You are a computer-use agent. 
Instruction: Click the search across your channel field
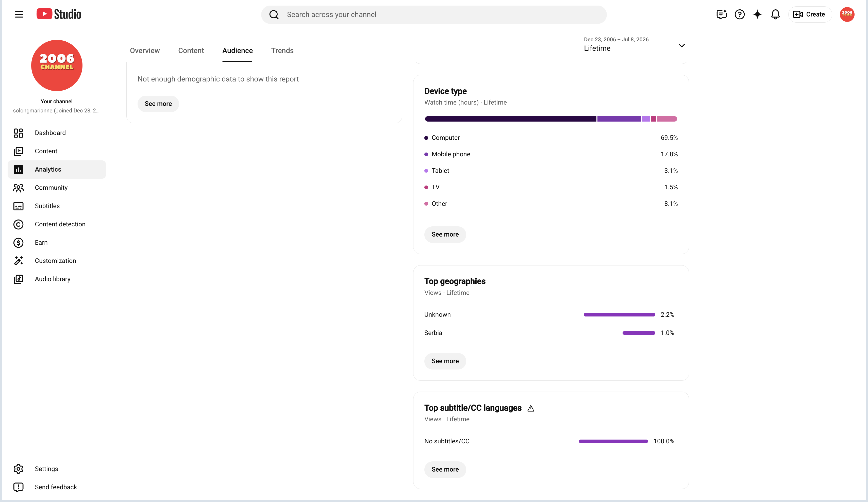[x=434, y=14]
